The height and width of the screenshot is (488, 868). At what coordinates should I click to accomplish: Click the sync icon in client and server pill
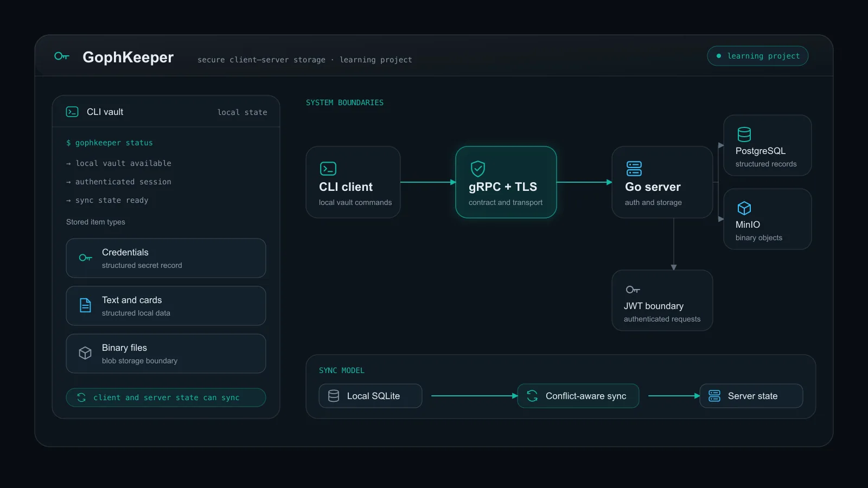[x=81, y=397]
